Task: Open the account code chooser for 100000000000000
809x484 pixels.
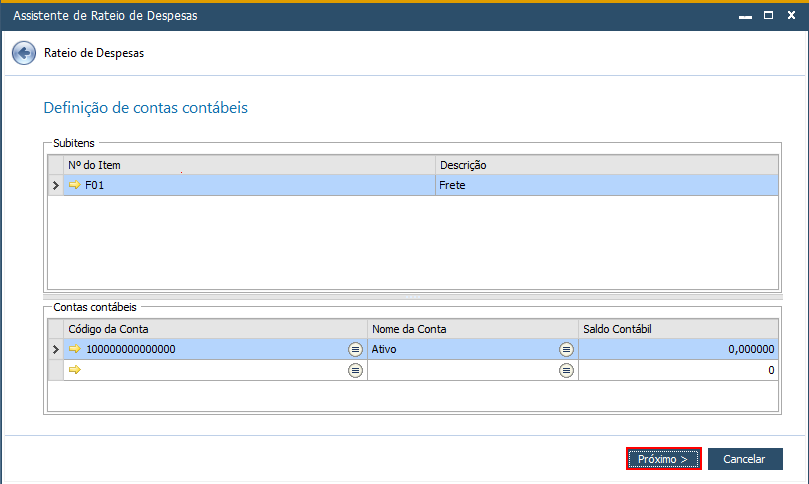Action: coord(355,349)
